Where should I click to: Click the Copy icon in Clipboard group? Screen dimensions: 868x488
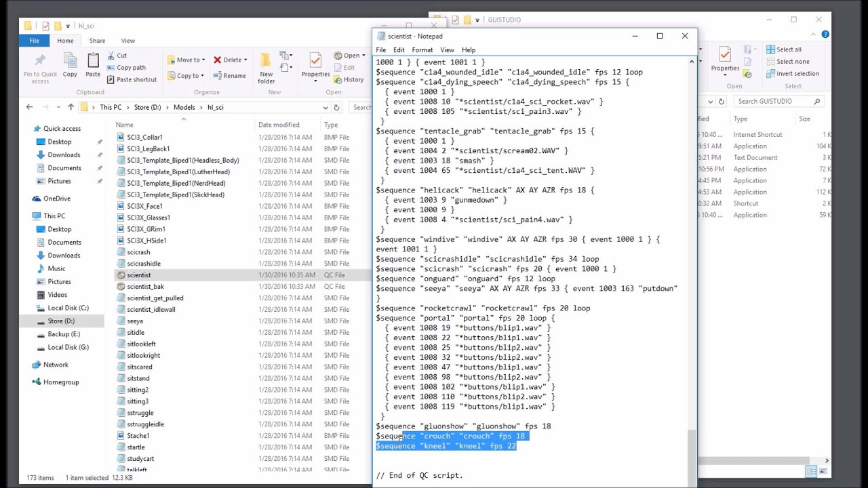(70, 61)
